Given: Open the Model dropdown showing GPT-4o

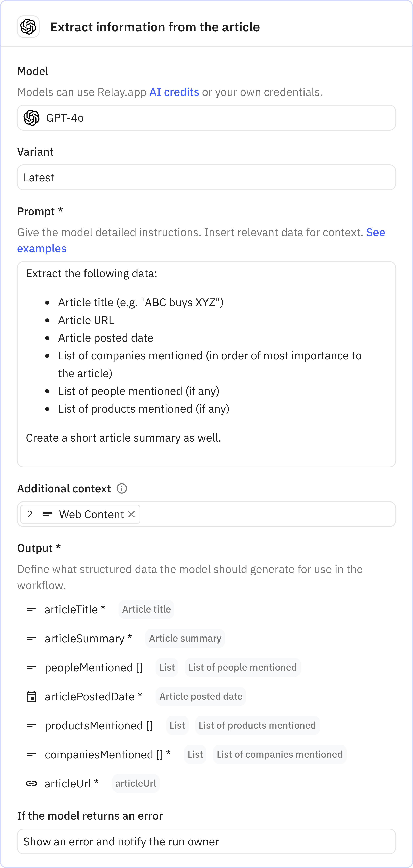Looking at the screenshot, I should pyautogui.click(x=206, y=118).
